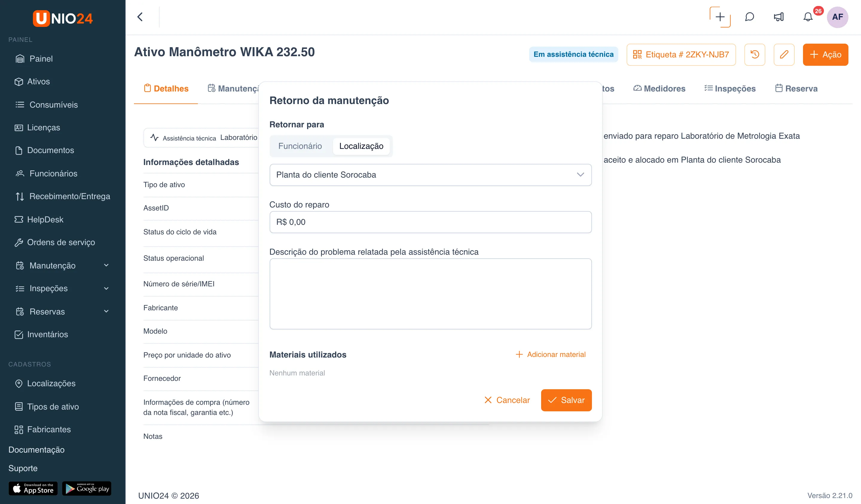This screenshot has width=861, height=504.
Task: Open the chat bubble icon
Action: 749,17
